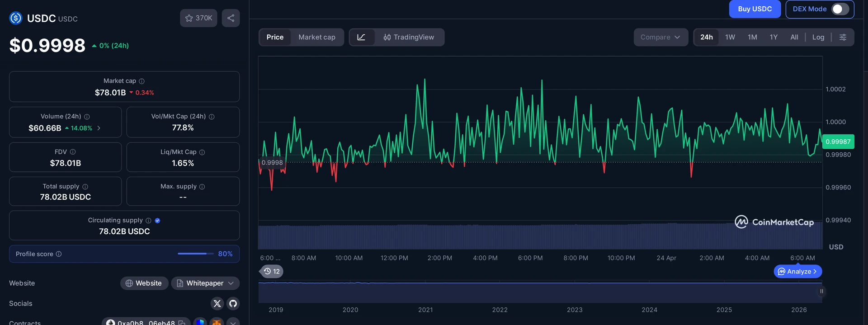Expand Volume (24h) details arrow

(99, 128)
